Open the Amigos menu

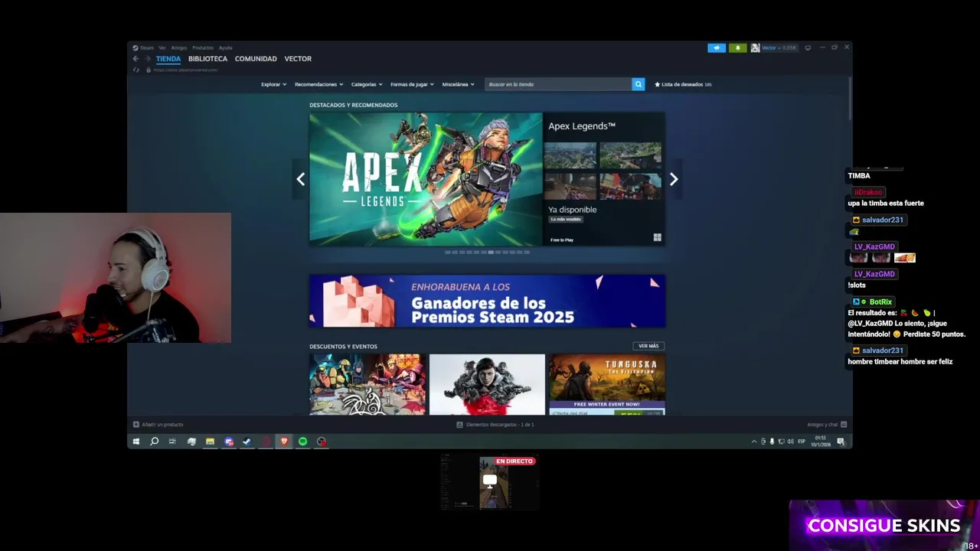pyautogui.click(x=179, y=47)
